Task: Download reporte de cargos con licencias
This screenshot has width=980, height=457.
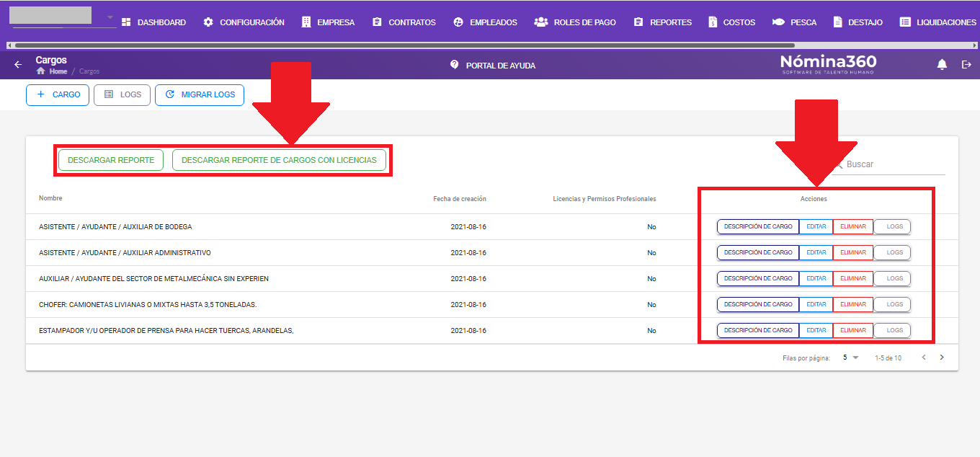Action: pyautogui.click(x=279, y=160)
